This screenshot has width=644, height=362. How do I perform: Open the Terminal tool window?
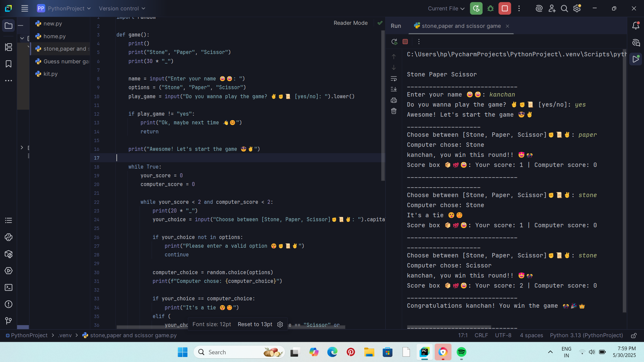pyautogui.click(x=8, y=288)
